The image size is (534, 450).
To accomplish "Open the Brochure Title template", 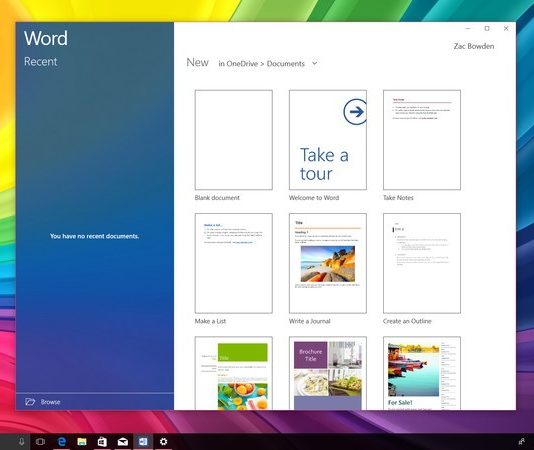I will pos(328,373).
